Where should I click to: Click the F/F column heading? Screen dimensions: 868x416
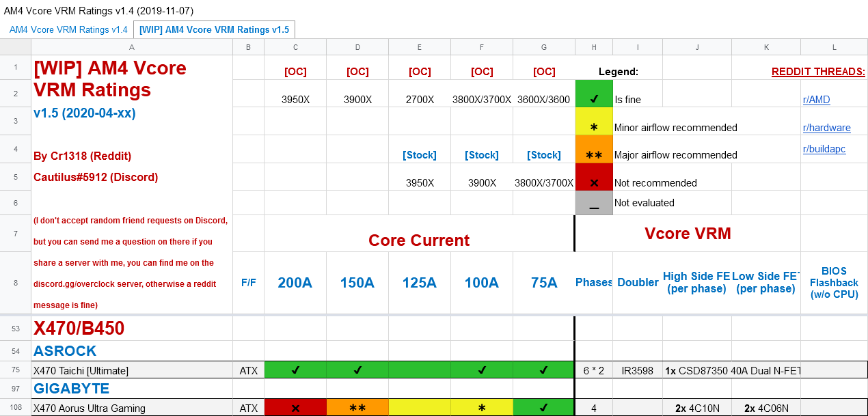click(x=248, y=283)
